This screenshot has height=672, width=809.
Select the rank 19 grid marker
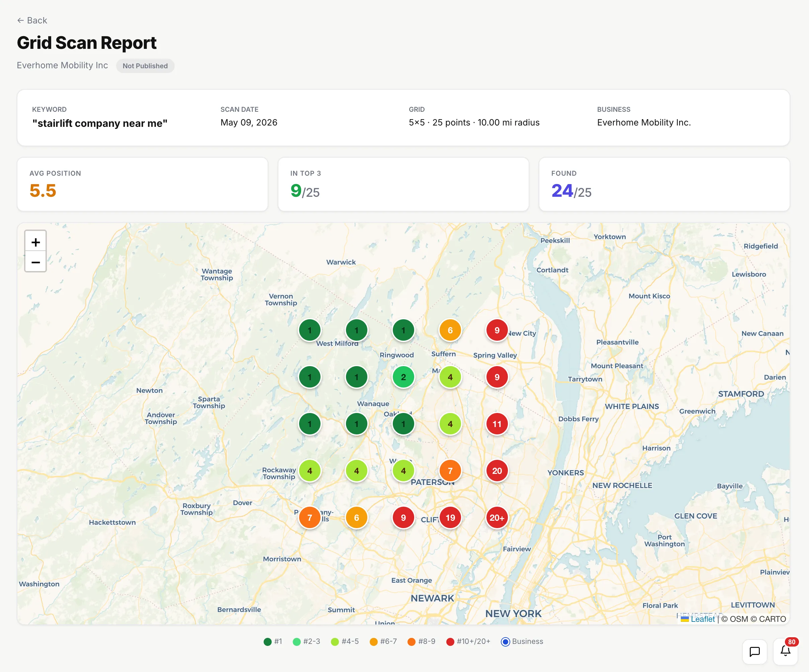[x=450, y=517]
